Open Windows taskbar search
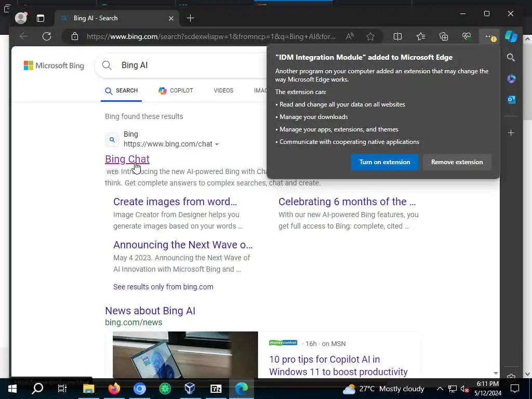Image resolution: width=532 pixels, height=399 pixels. pos(37,389)
